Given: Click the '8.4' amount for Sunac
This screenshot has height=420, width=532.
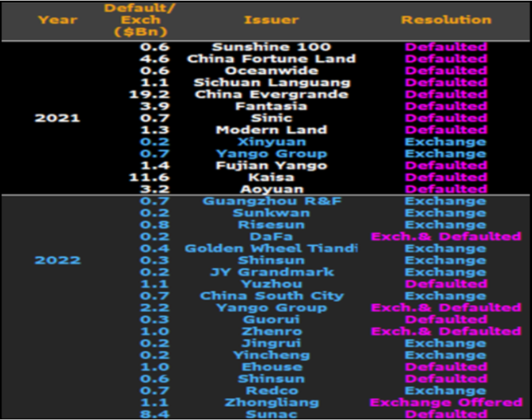Looking at the screenshot, I should coord(154,414).
